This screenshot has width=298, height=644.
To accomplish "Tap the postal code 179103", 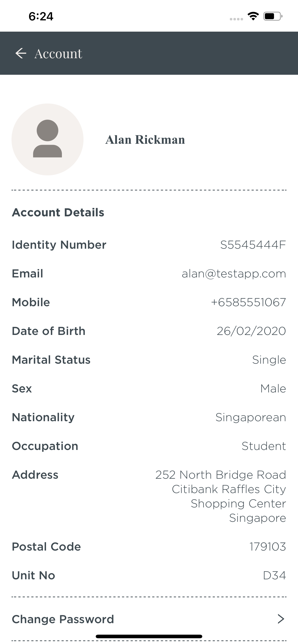I will tap(268, 547).
